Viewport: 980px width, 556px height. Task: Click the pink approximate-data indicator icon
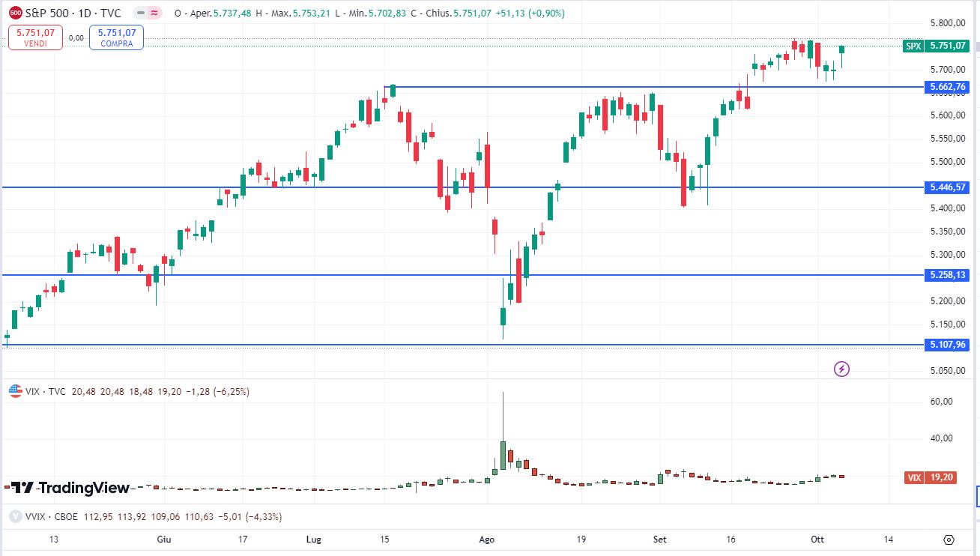click(x=155, y=13)
